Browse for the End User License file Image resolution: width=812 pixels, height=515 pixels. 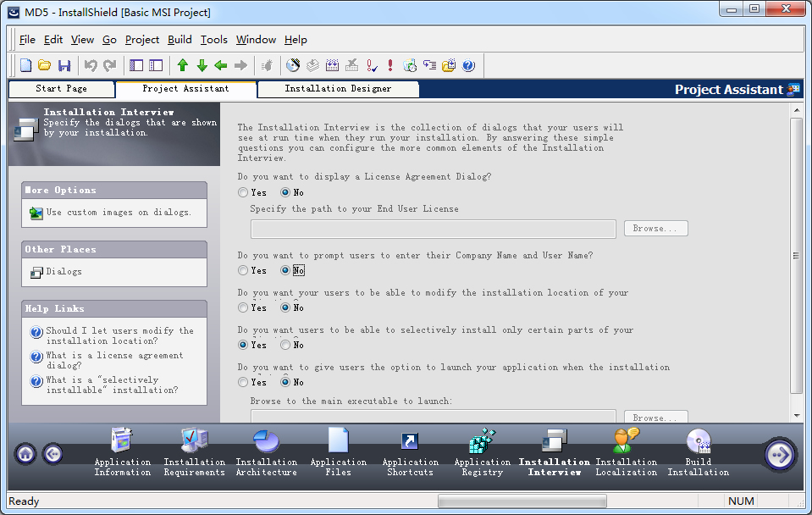click(655, 229)
